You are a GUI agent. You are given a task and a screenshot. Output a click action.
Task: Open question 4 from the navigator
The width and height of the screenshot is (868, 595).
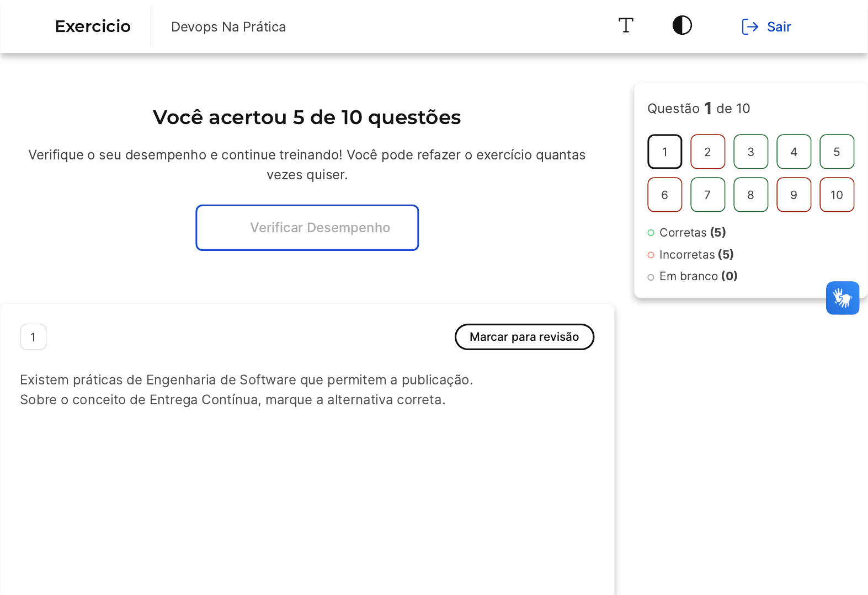click(x=794, y=152)
